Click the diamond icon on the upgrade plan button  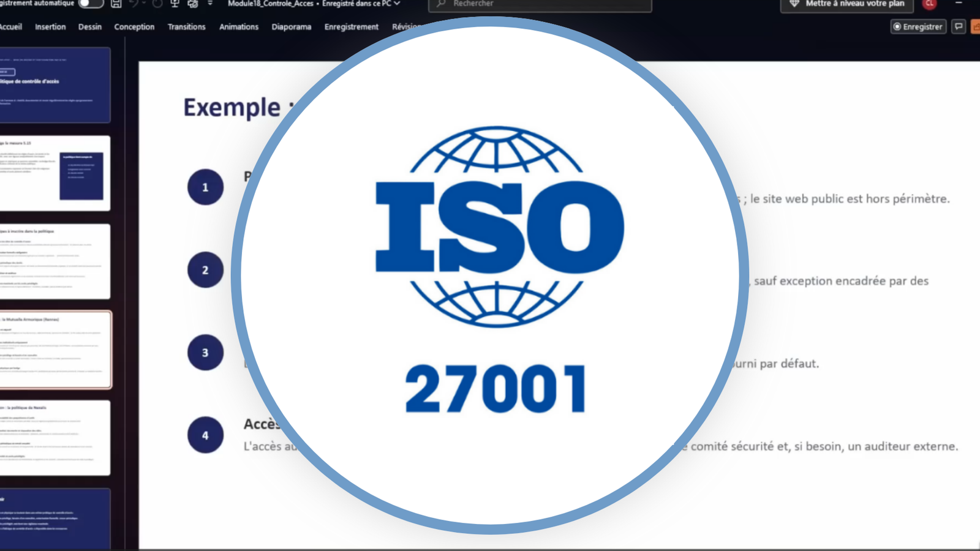794,4
